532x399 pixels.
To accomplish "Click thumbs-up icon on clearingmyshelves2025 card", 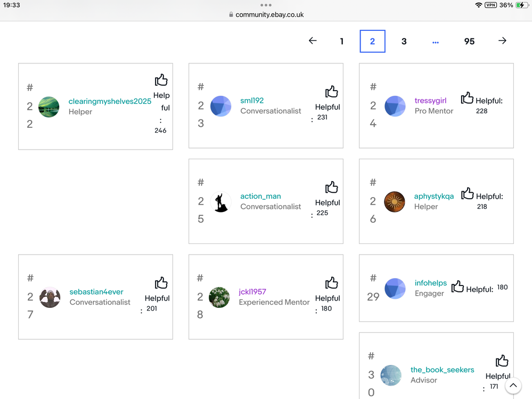I will pyautogui.click(x=161, y=80).
